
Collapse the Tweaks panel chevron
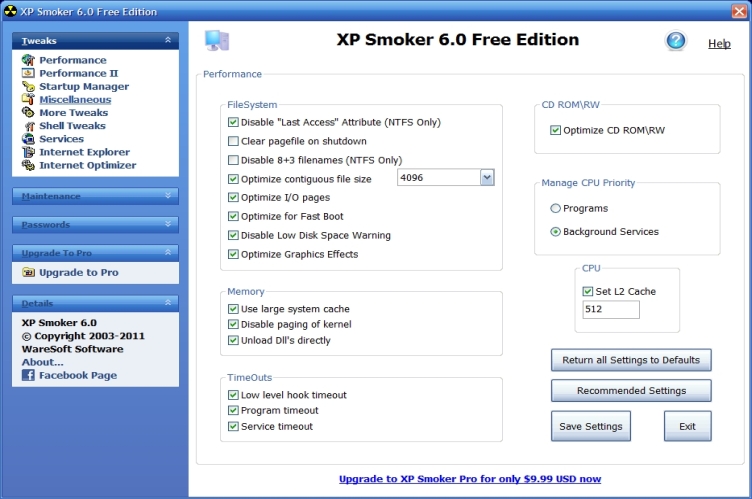(168, 40)
